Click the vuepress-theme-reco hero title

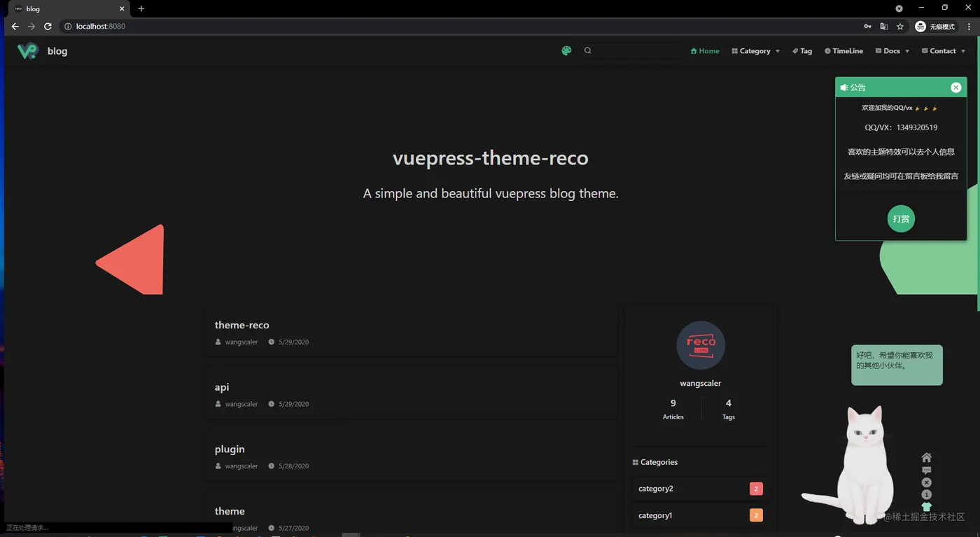pyautogui.click(x=491, y=158)
